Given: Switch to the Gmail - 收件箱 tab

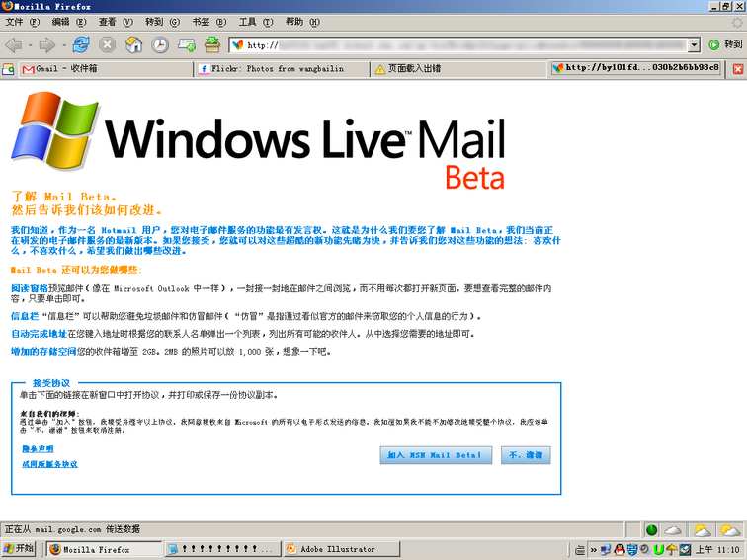Looking at the screenshot, I should coord(106,69).
